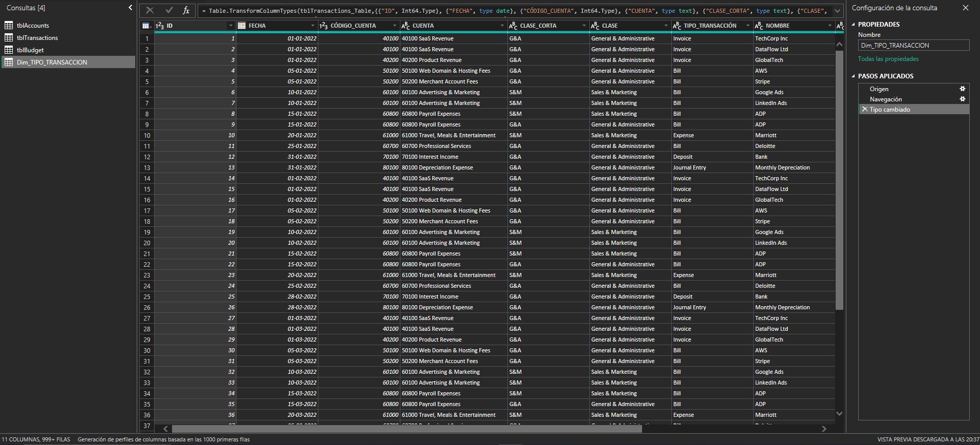This screenshot has height=445, width=980.
Task: Open Navegación step settings gear
Action: pos(963,99)
